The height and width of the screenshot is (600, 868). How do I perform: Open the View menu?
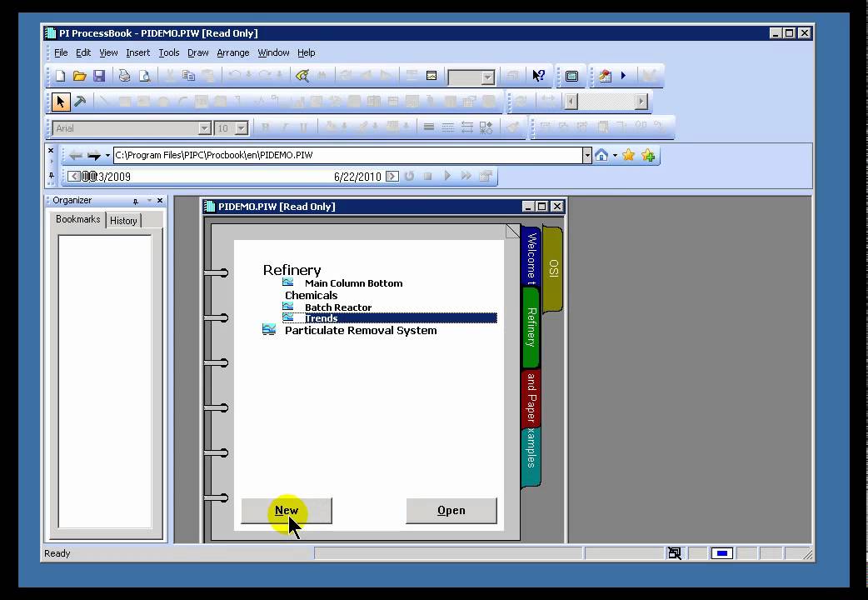108,52
